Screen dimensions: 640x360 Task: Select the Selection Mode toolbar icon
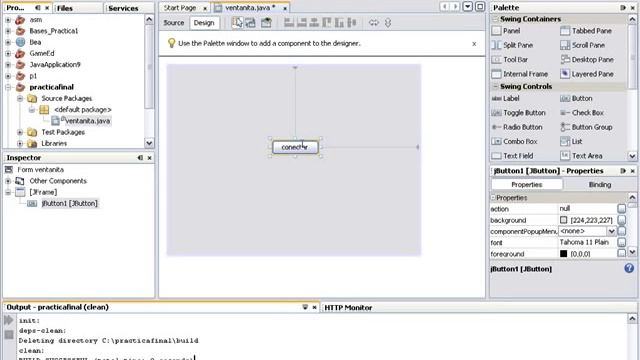[x=237, y=23]
